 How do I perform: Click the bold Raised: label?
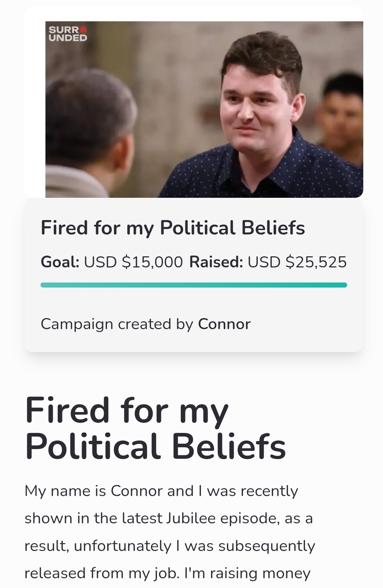[x=216, y=262]
